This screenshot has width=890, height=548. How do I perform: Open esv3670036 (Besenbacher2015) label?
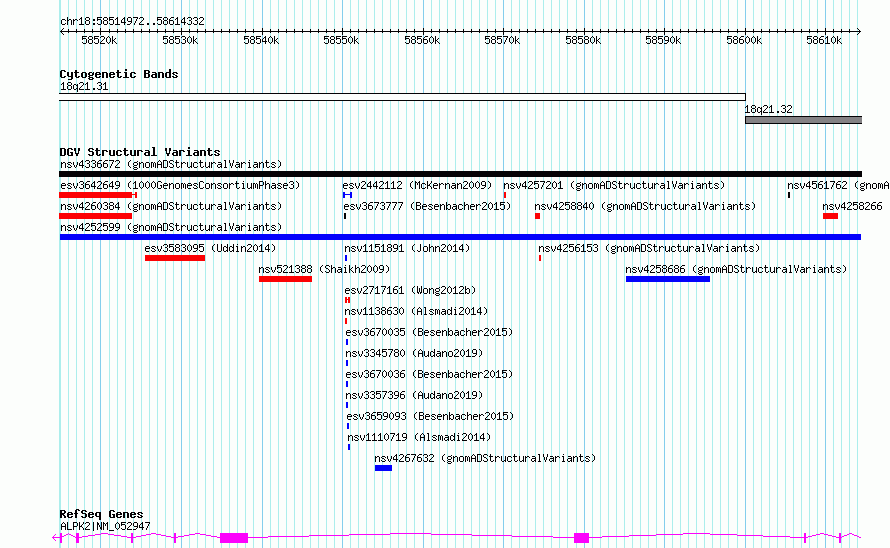pos(429,375)
